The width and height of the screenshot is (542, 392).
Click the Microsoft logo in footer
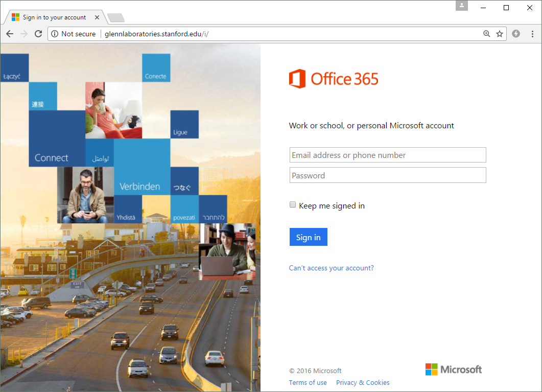point(454,370)
